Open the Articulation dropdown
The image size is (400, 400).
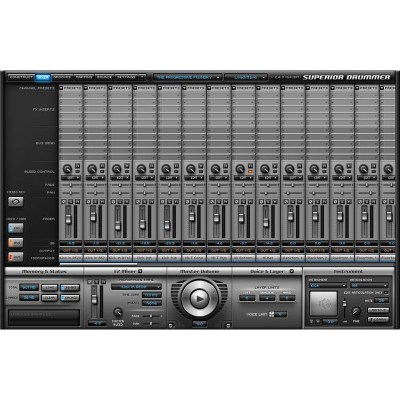(x=369, y=285)
